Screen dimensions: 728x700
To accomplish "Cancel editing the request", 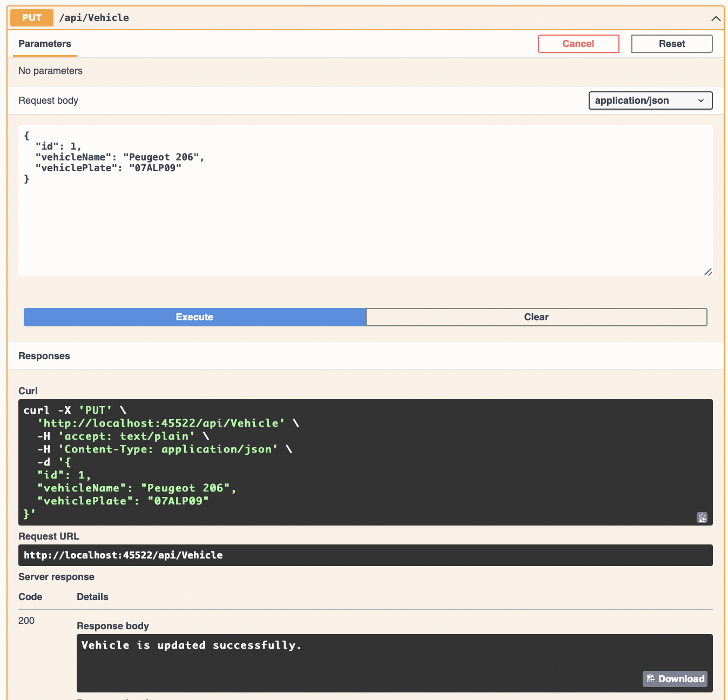I will 578,44.
